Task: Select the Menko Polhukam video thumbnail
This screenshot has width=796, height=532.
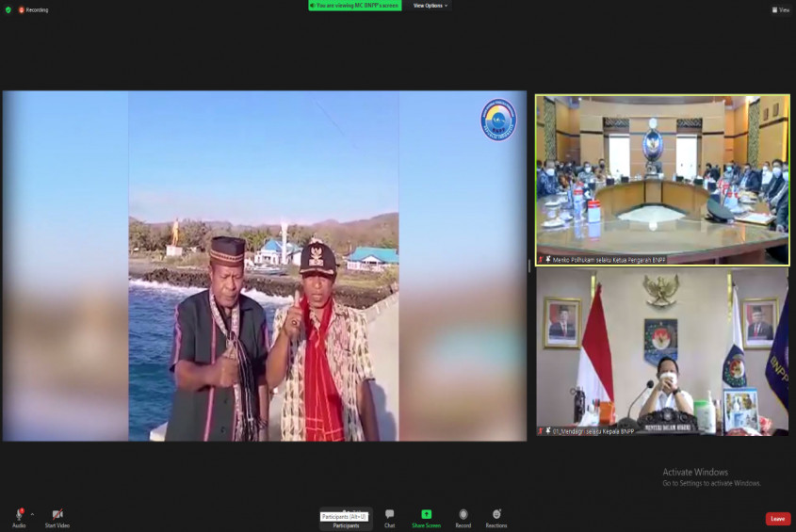Action: click(662, 179)
